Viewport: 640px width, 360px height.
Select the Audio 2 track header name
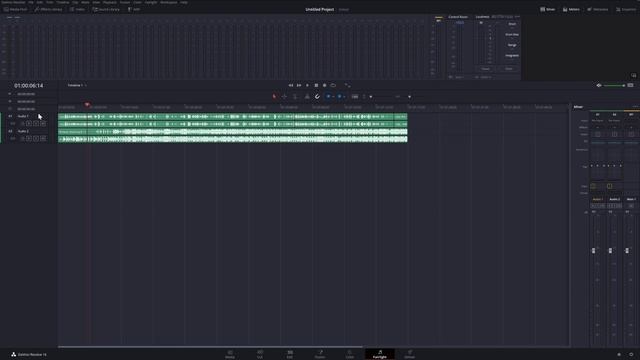[x=23, y=131]
